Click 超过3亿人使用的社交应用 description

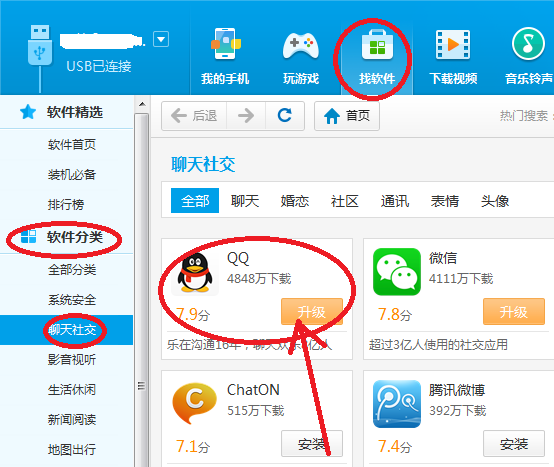438,344
